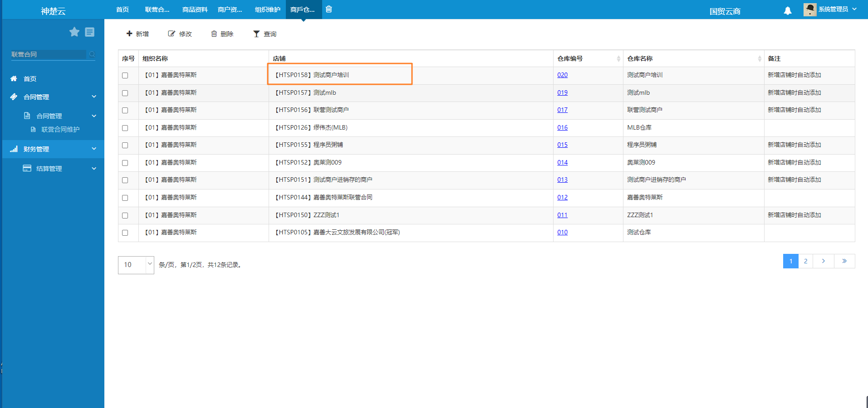Focus the 联营合同 sidebar search field
The image size is (868, 408).
pos(48,54)
